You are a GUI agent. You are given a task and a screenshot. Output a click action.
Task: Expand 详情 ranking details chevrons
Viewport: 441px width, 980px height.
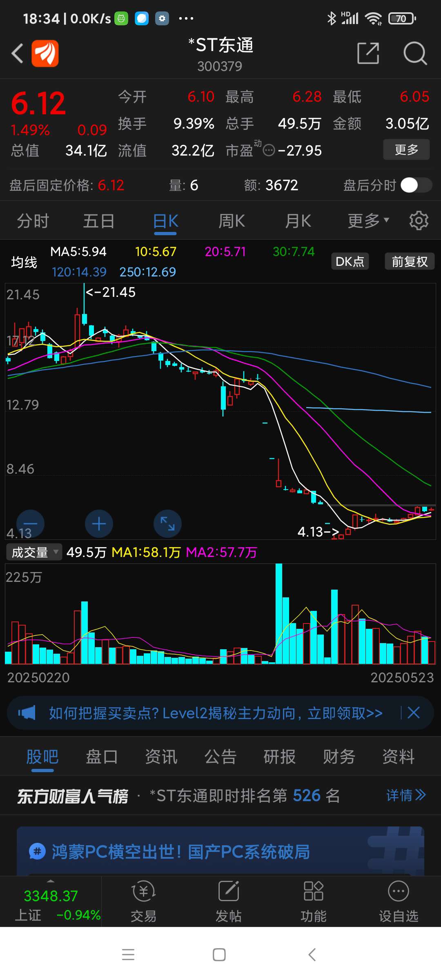[406, 795]
